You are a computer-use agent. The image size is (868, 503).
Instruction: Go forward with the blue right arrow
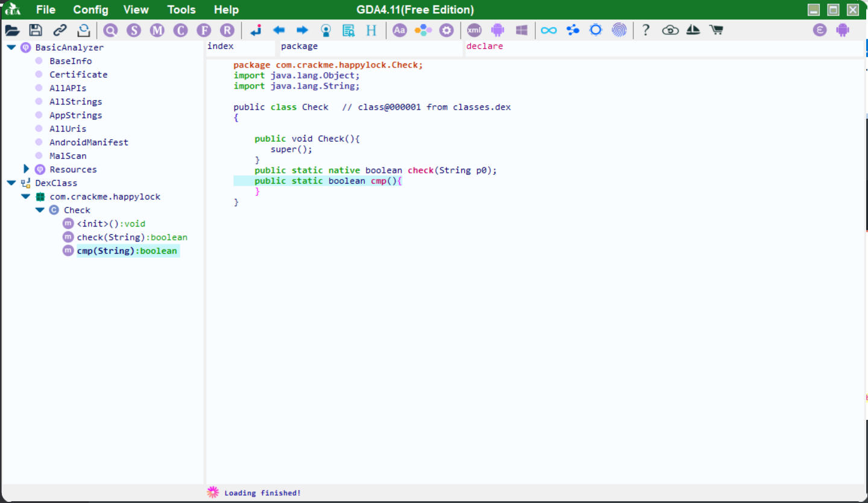302,30
